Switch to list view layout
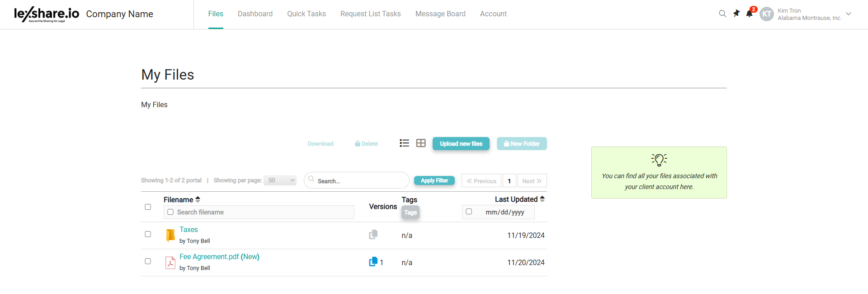The height and width of the screenshot is (294, 868). [x=404, y=143]
